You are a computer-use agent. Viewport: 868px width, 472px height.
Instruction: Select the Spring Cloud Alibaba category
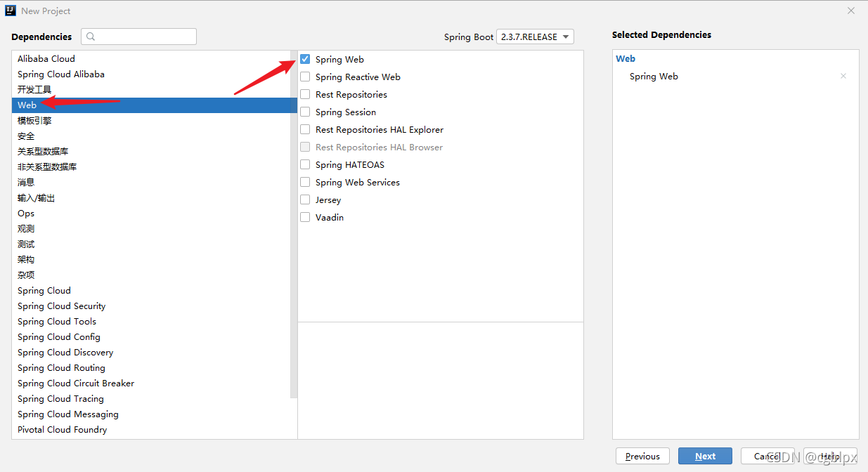point(151,74)
